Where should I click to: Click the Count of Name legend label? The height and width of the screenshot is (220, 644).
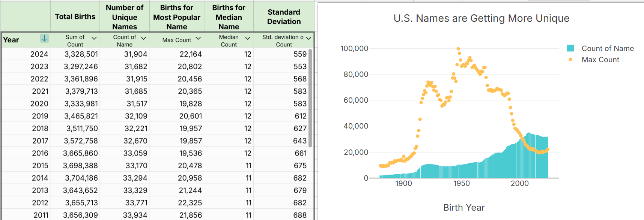[x=607, y=48]
